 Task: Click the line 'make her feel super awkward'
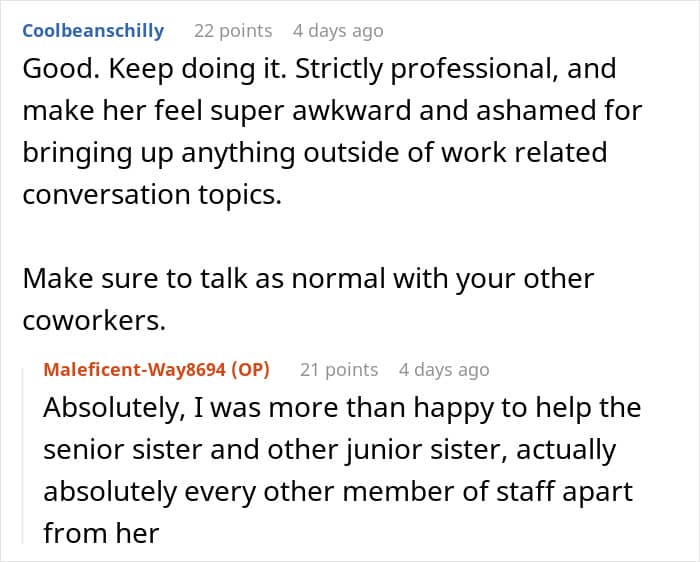click(x=332, y=111)
